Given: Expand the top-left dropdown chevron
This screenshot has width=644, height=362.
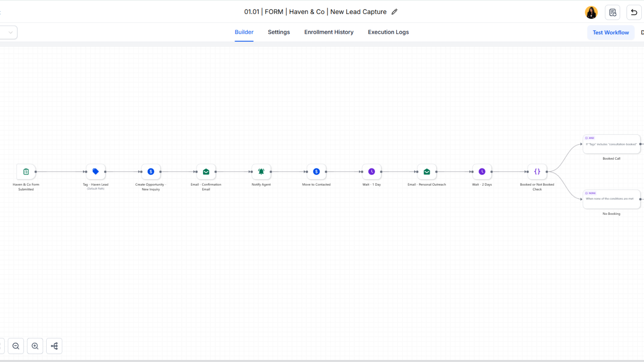Looking at the screenshot, I should (10, 33).
